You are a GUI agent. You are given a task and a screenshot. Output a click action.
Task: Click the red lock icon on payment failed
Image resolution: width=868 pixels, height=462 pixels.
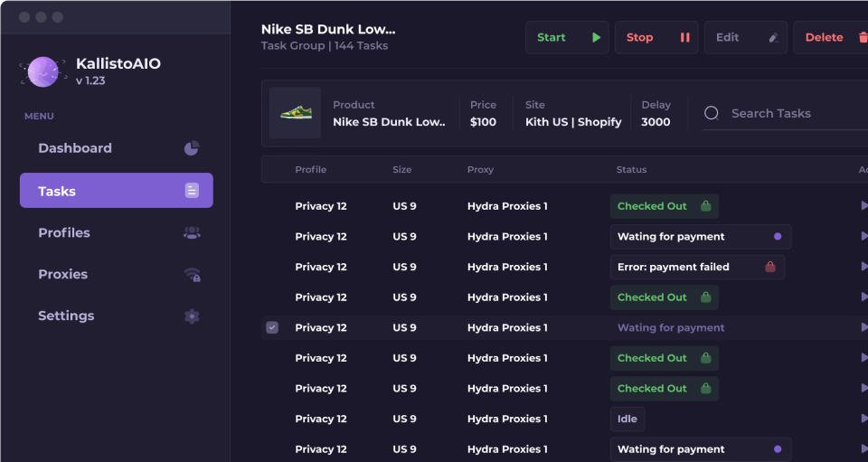770,267
